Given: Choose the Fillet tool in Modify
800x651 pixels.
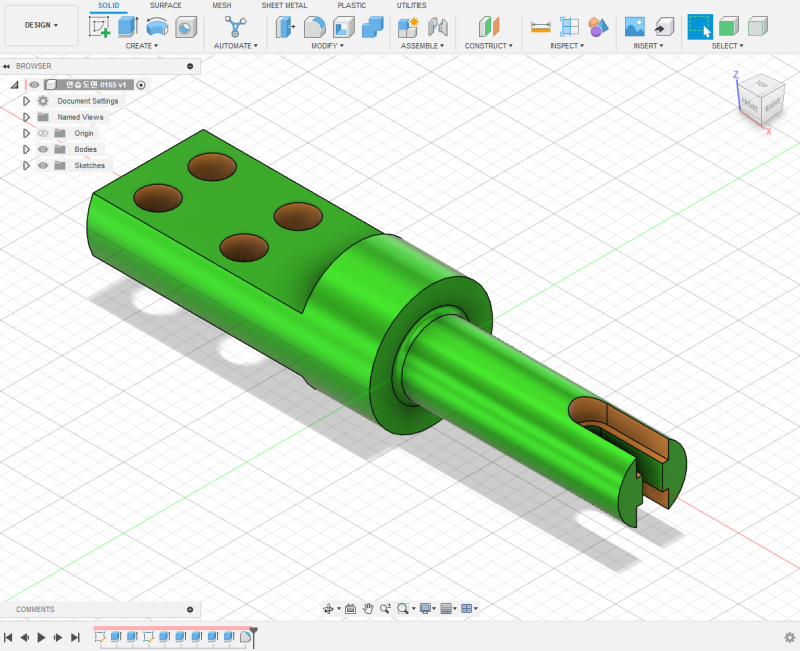Looking at the screenshot, I should [315, 27].
